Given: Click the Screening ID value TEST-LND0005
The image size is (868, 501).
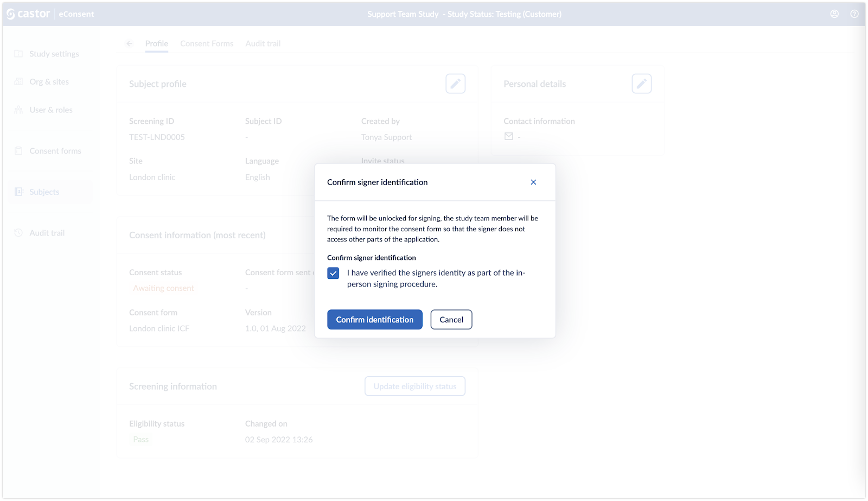Looking at the screenshot, I should (x=157, y=137).
